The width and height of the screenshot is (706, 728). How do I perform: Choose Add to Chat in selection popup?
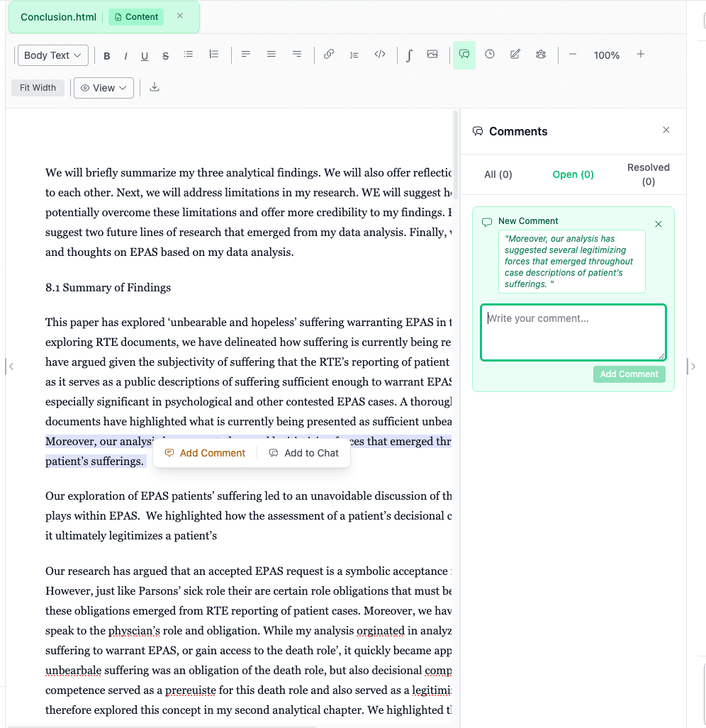[x=304, y=453]
